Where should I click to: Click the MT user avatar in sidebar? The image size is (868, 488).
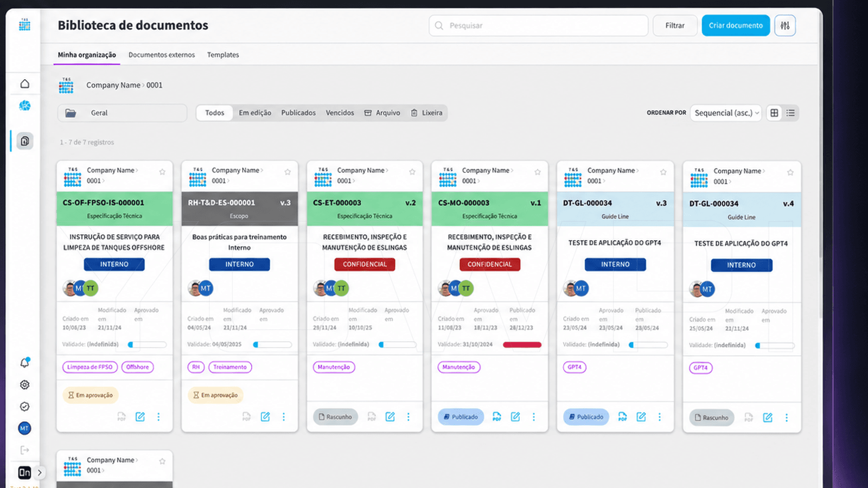[x=24, y=428]
